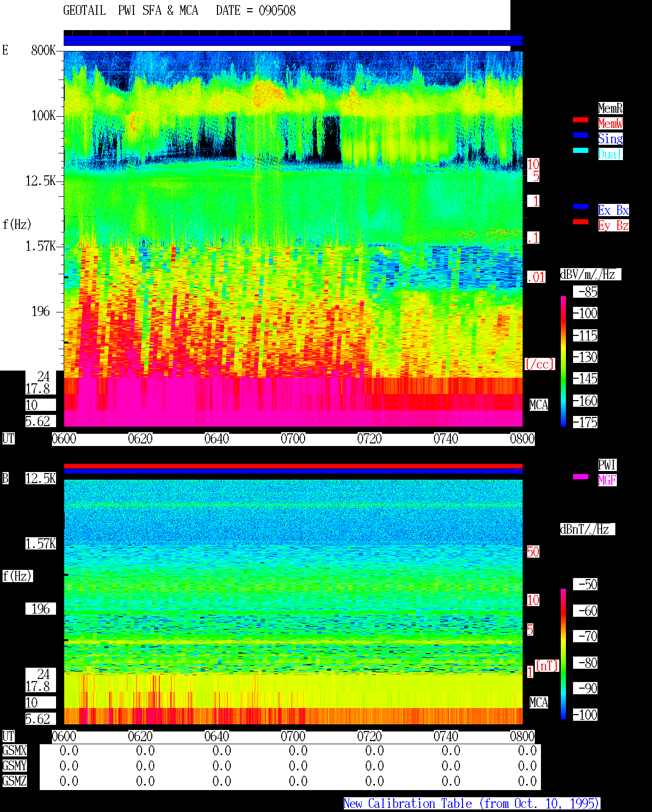The width and height of the screenshot is (652, 812).
Task: Click the [/cc] density axis label
Action: (x=539, y=364)
